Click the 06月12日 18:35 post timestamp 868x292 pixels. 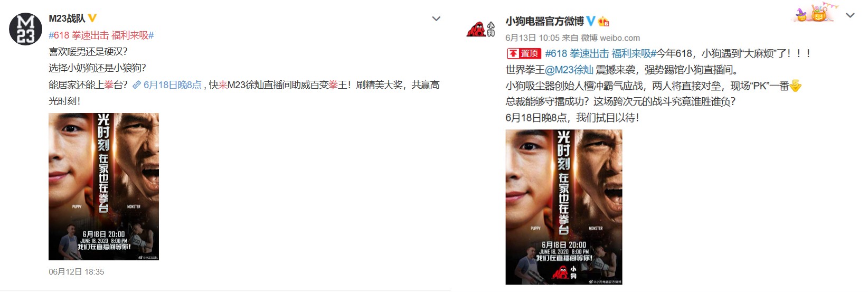click(x=77, y=272)
